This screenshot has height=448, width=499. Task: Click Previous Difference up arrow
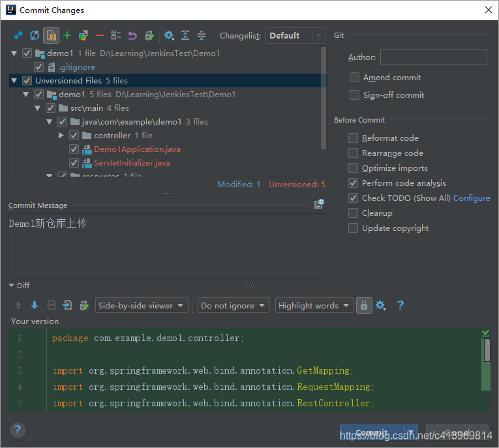(18, 305)
